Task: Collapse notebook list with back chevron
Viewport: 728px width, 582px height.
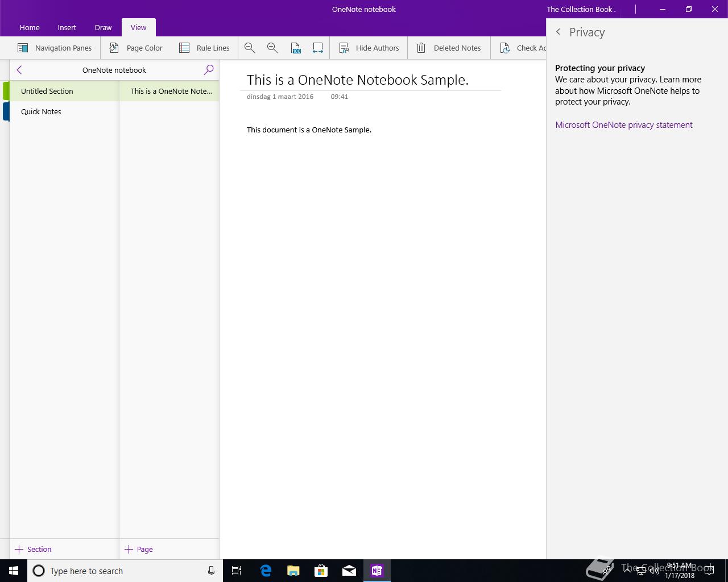Action: [19, 70]
